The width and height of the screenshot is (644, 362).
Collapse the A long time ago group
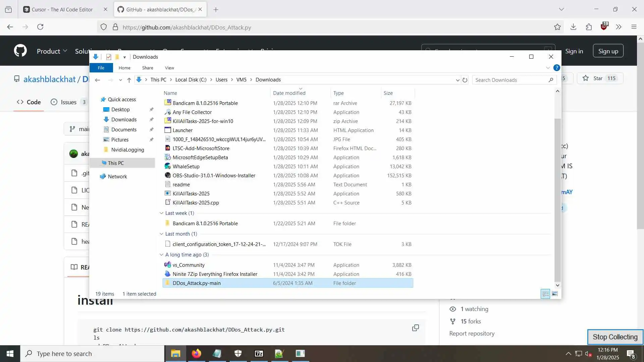pyautogui.click(x=161, y=255)
